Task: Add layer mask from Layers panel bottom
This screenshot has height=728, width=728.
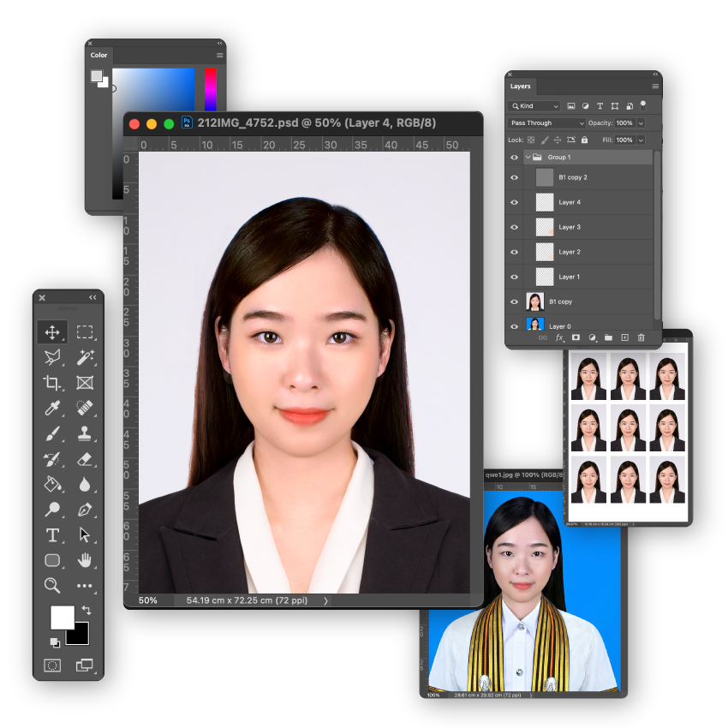Action: pos(576,337)
